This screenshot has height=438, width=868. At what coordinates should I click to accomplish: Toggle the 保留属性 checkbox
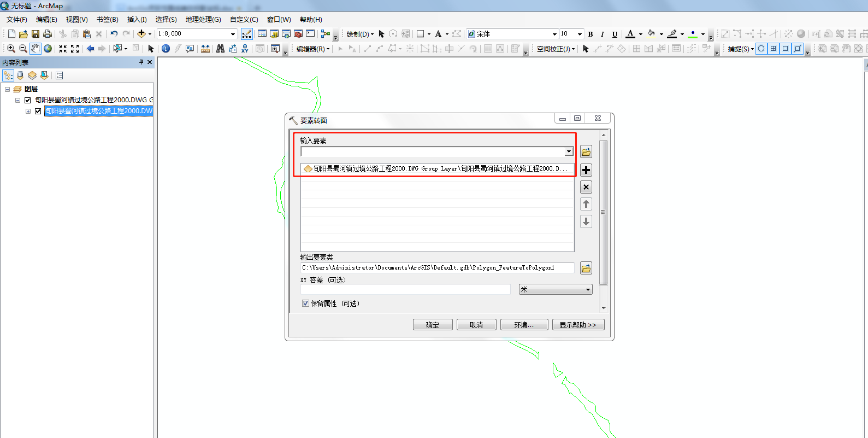pos(306,303)
